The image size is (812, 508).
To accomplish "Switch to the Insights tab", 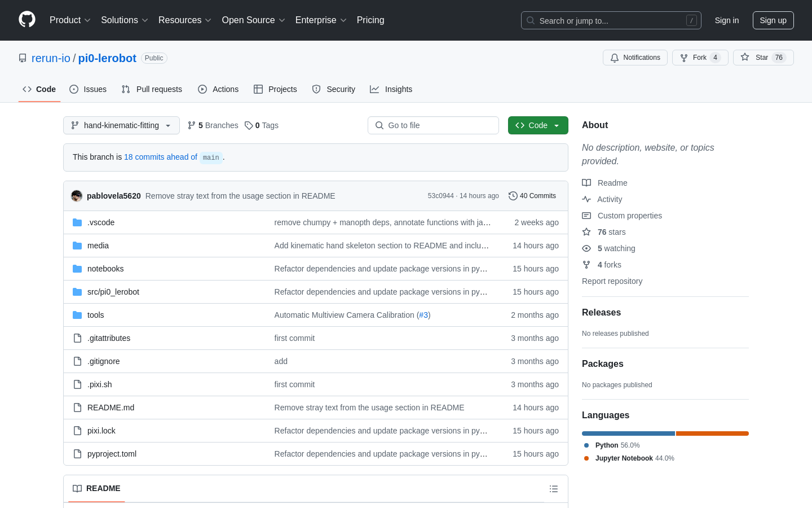I will [391, 89].
